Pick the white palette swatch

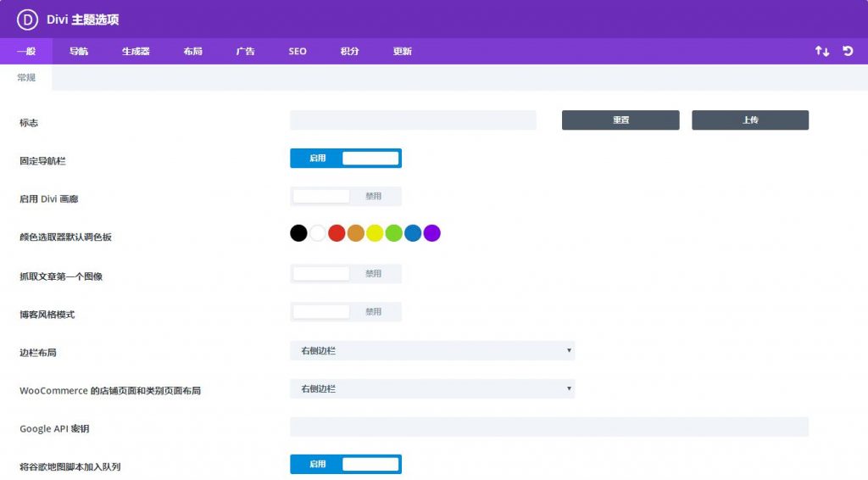click(318, 233)
